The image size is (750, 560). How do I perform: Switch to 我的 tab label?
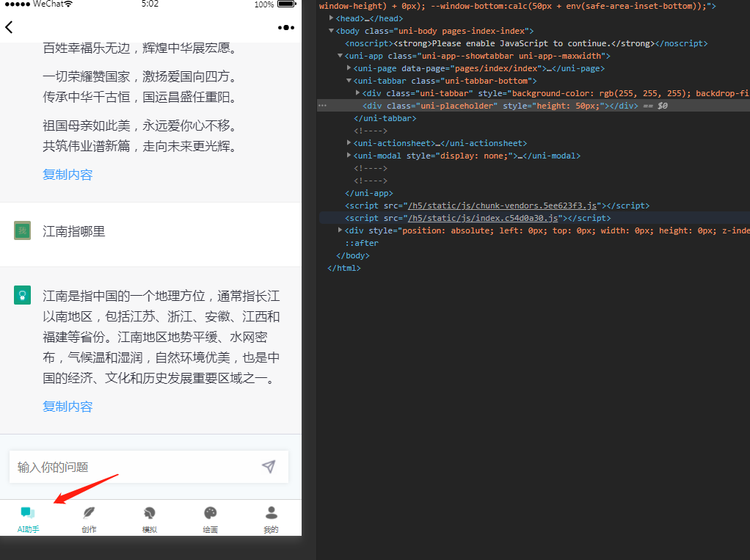tap(272, 529)
